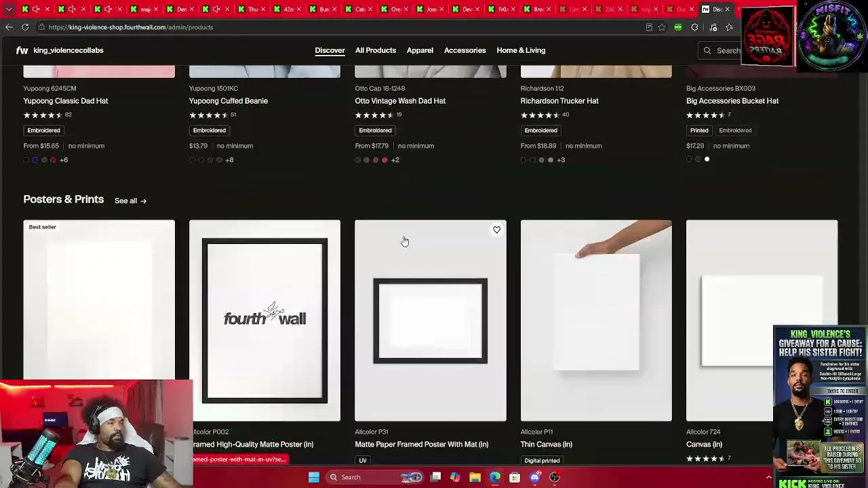This screenshot has height=488, width=868.
Task: Click See all for Posters & Prints
Action: [130, 201]
